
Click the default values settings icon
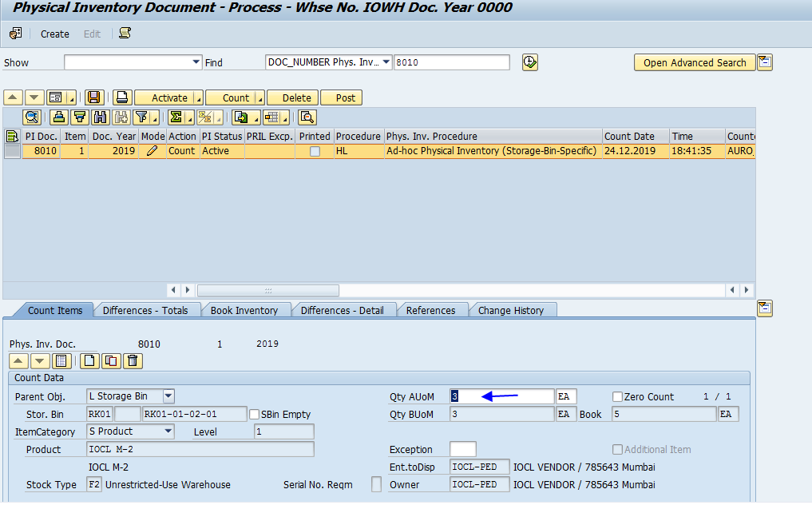[x=15, y=34]
